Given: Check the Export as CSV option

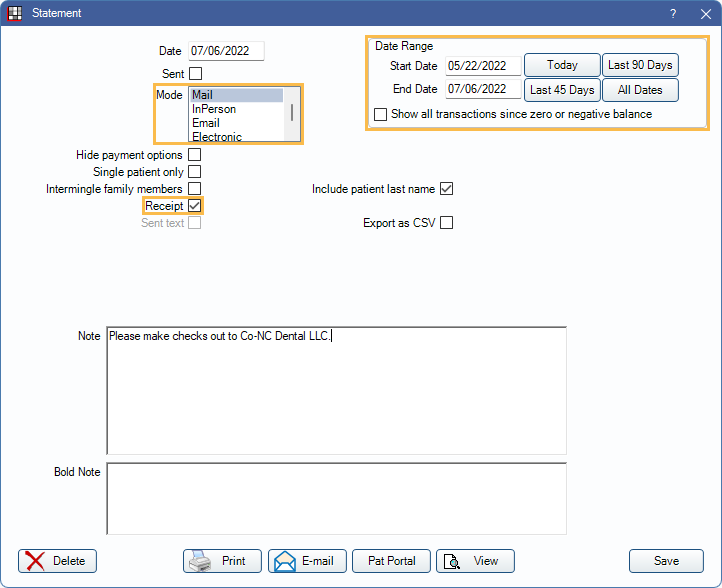Looking at the screenshot, I should click(446, 223).
